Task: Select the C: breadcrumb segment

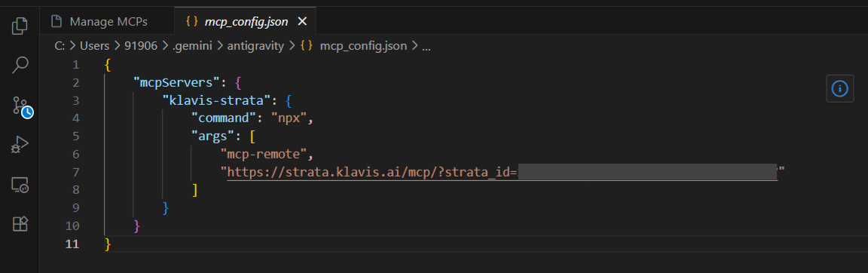Action: pos(60,46)
